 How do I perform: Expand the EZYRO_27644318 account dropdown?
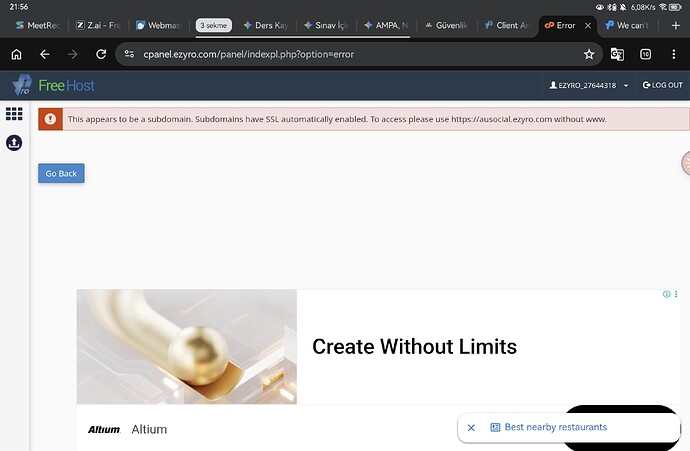click(589, 85)
